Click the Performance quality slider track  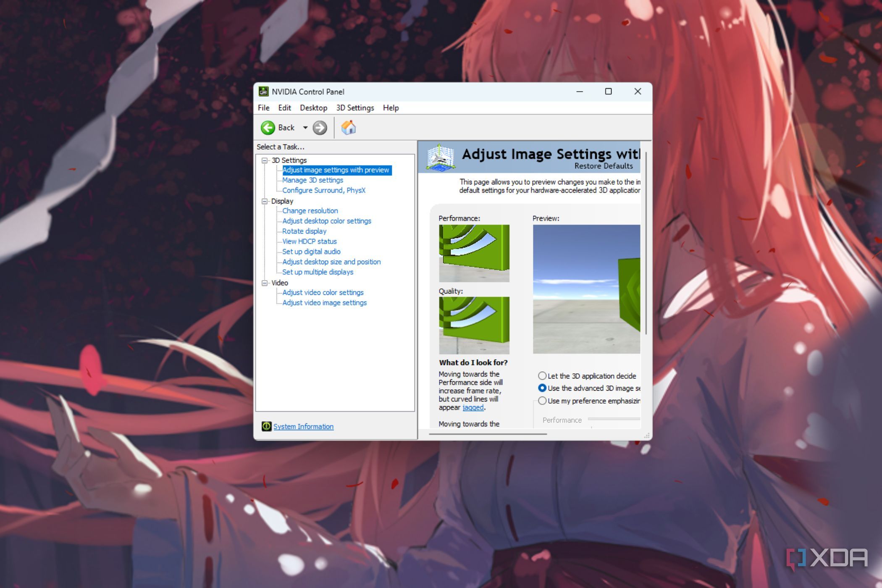point(614,419)
